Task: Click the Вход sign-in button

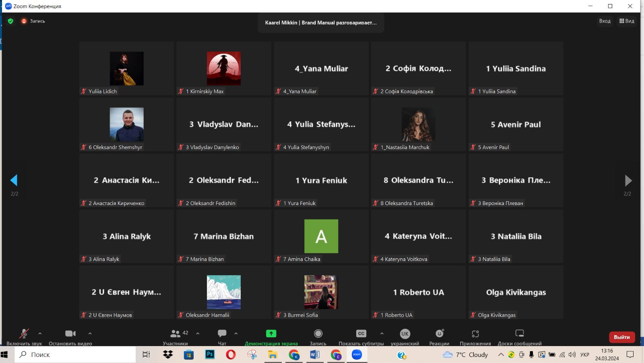Action: pos(605,21)
